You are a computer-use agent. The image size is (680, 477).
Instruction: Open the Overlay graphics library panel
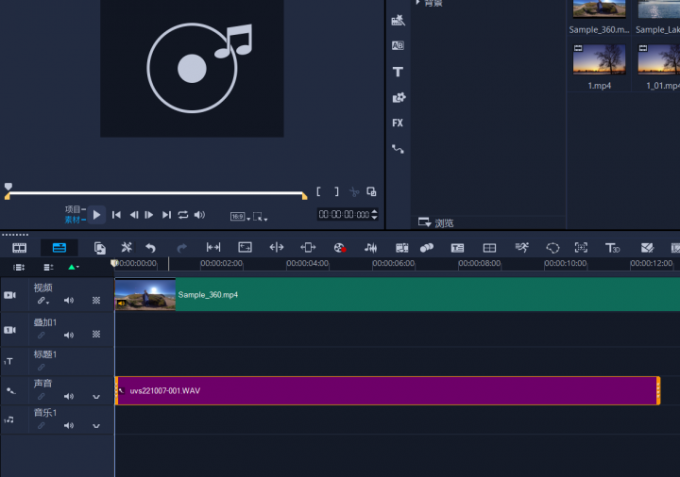(399, 98)
